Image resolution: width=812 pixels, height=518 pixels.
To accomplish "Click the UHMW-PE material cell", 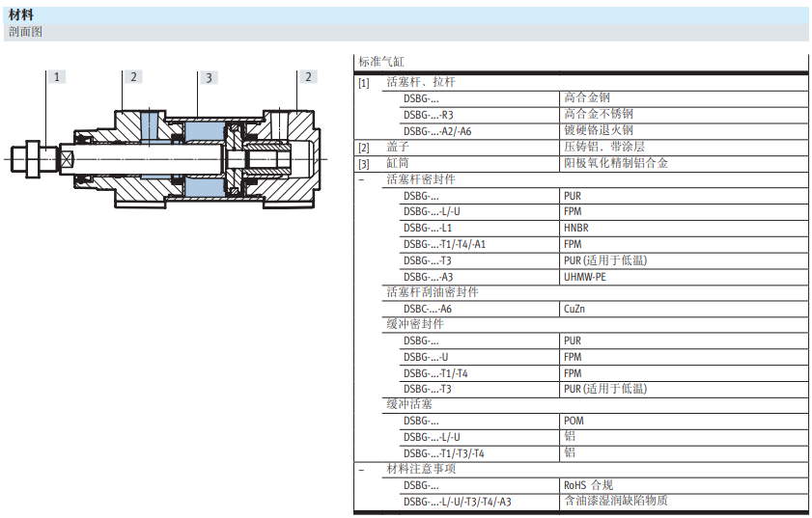I will pyautogui.click(x=584, y=277).
